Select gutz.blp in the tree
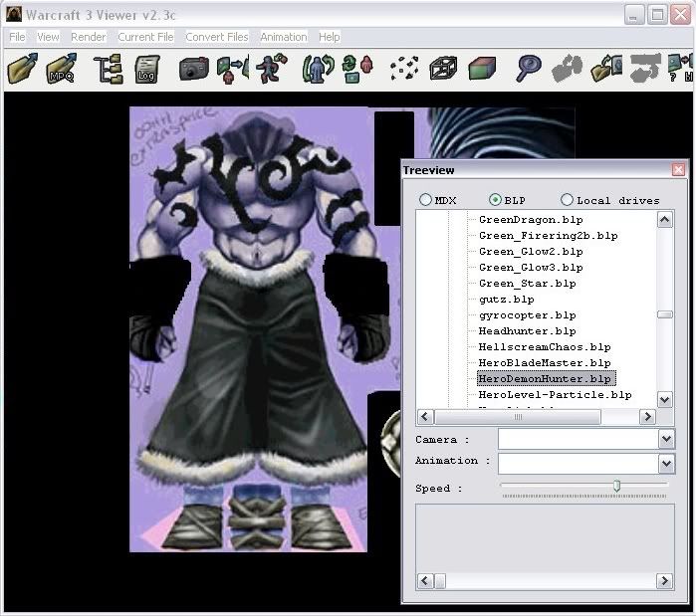 pyautogui.click(x=506, y=300)
